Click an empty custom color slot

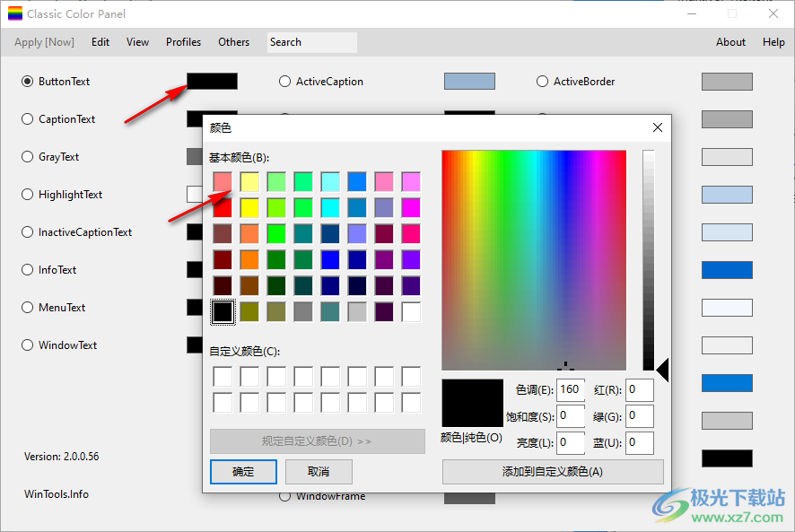[x=222, y=376]
